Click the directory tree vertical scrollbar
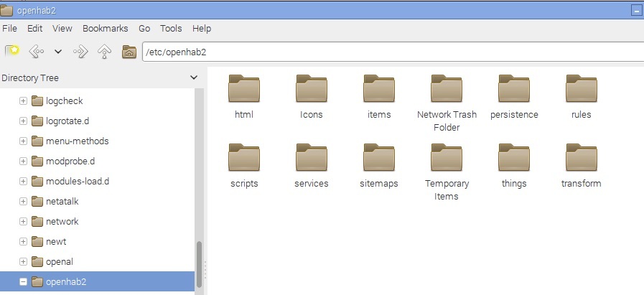The image size is (644, 295). pyautogui.click(x=199, y=263)
